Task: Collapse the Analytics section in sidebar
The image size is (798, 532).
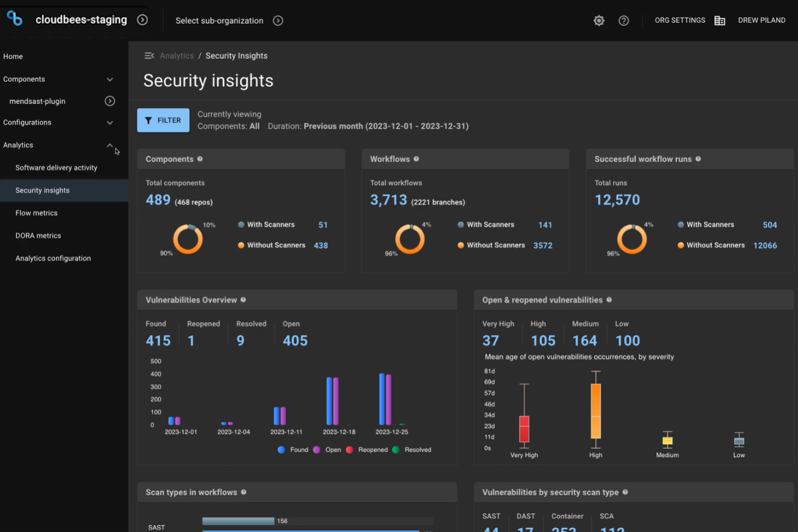Action: pyautogui.click(x=109, y=145)
